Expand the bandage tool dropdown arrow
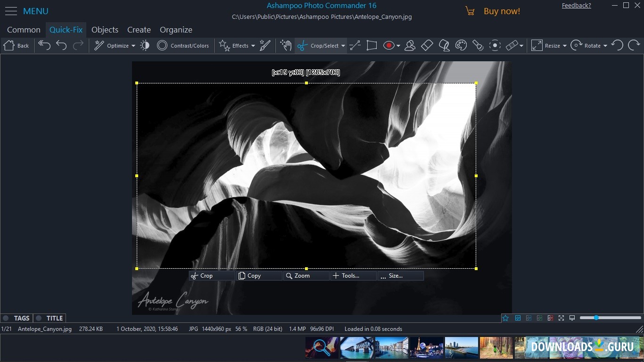644x362 pixels. point(521,46)
